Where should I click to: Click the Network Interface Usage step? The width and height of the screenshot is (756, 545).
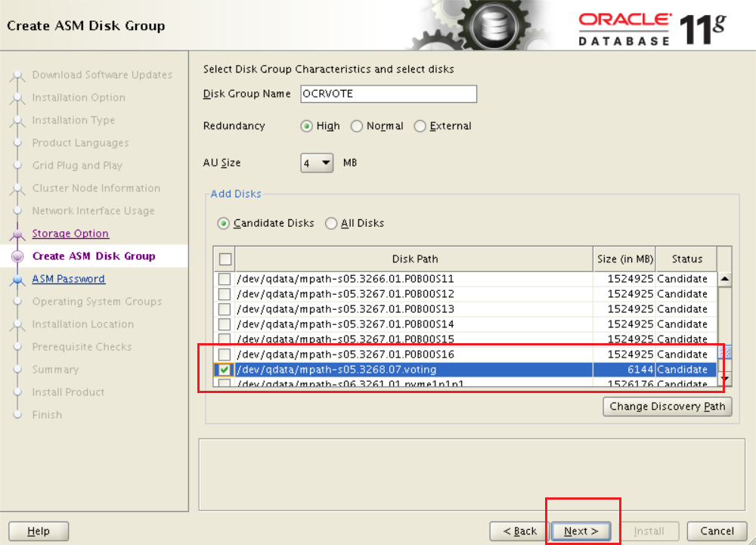pyautogui.click(x=94, y=211)
